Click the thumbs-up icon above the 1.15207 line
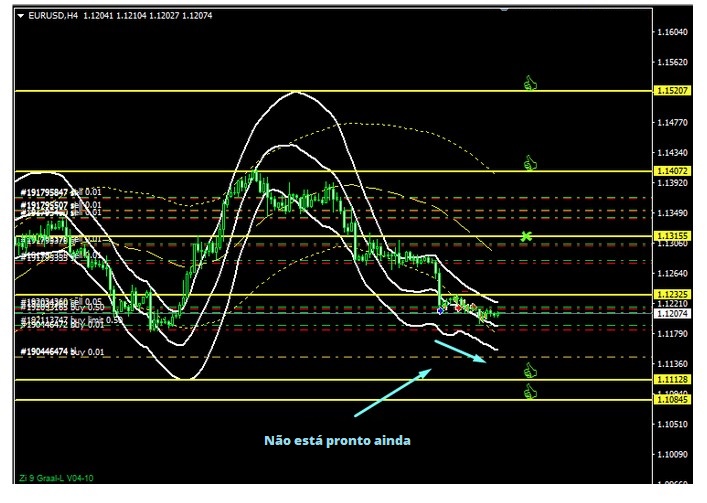This screenshot has height=503, width=707. pos(531,83)
